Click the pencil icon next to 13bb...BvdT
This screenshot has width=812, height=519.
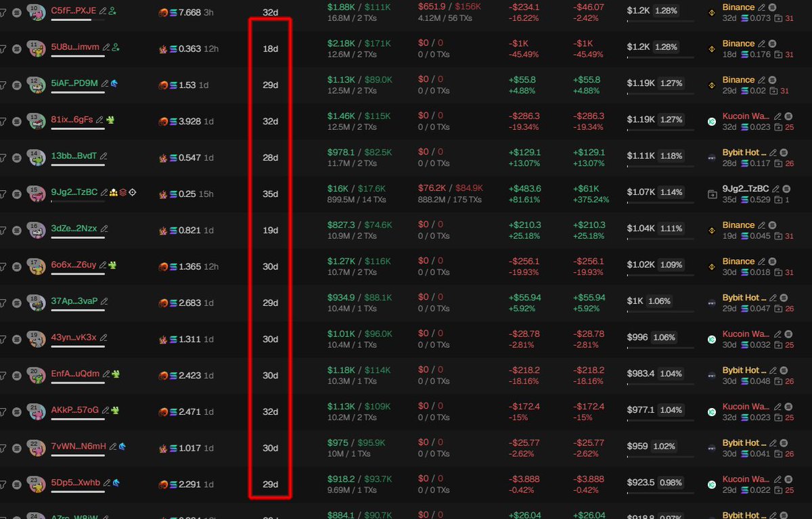pyautogui.click(x=103, y=156)
